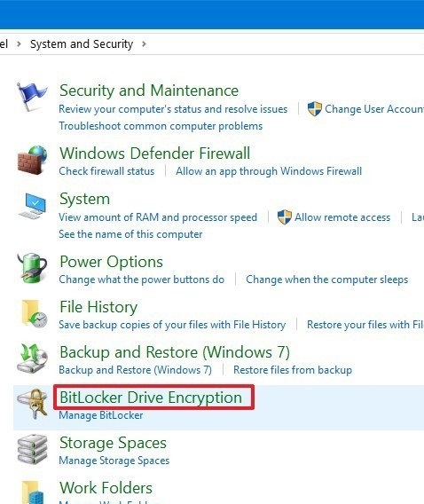Expand the chevron after System and Security breadcrumb
The height and width of the screenshot is (504, 424).
tap(144, 43)
